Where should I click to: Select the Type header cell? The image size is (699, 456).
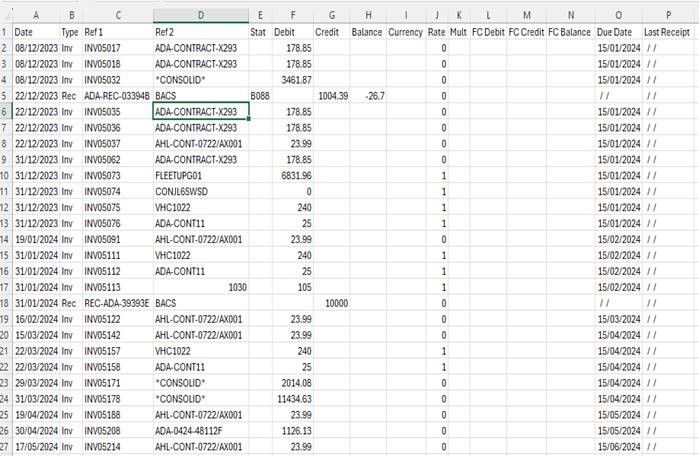[71, 32]
